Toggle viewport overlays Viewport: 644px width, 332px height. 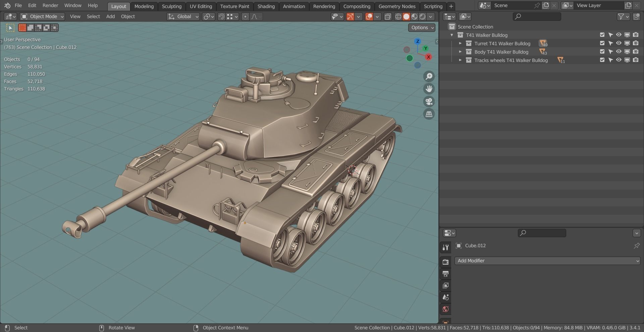(369, 16)
